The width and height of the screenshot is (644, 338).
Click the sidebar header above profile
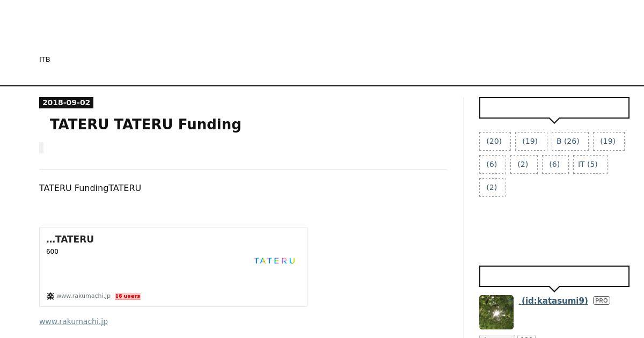click(554, 276)
